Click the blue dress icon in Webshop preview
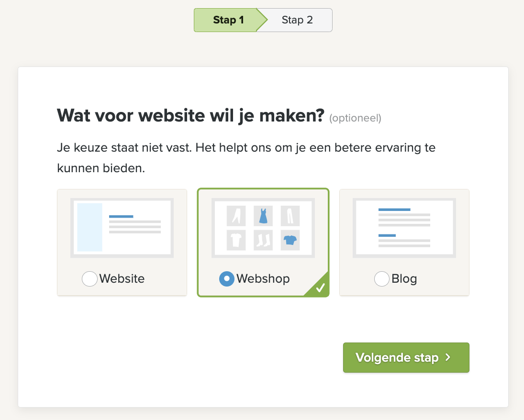This screenshot has height=420, width=524. [x=263, y=216]
